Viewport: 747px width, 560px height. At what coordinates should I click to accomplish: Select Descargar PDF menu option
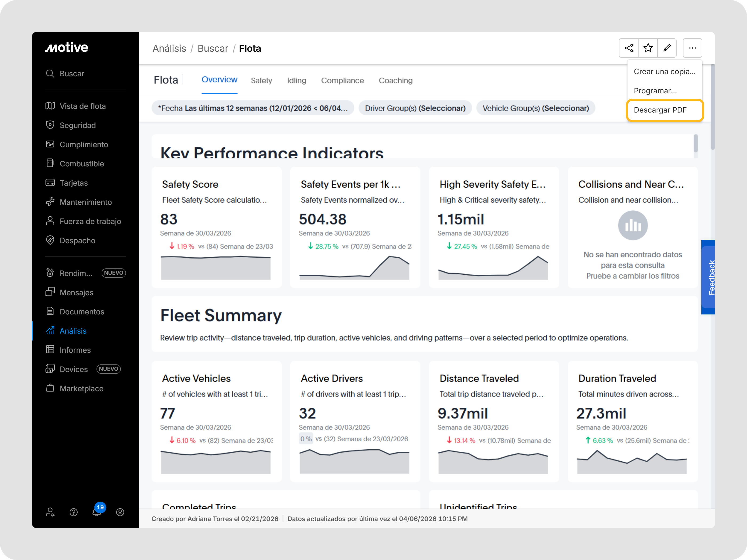click(660, 110)
